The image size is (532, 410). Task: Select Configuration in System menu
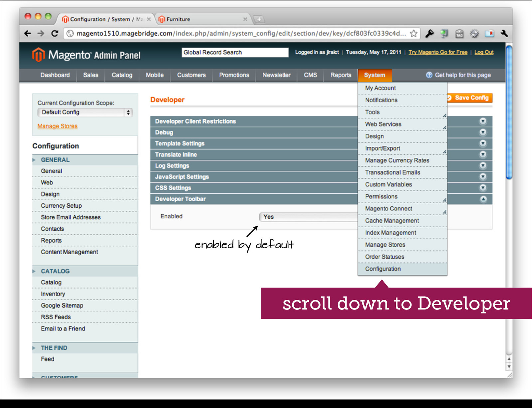point(402,269)
